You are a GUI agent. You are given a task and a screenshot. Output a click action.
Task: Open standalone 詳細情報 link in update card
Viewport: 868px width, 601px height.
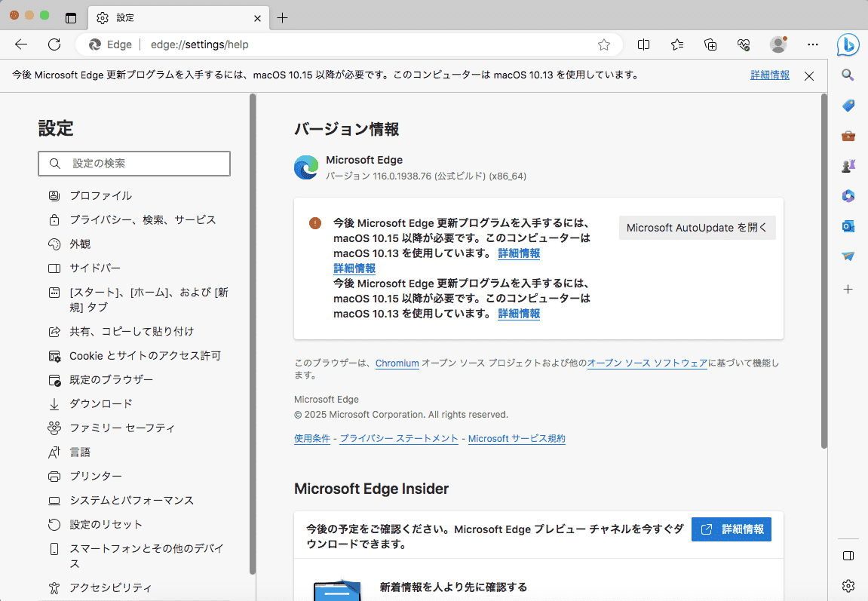354,268
